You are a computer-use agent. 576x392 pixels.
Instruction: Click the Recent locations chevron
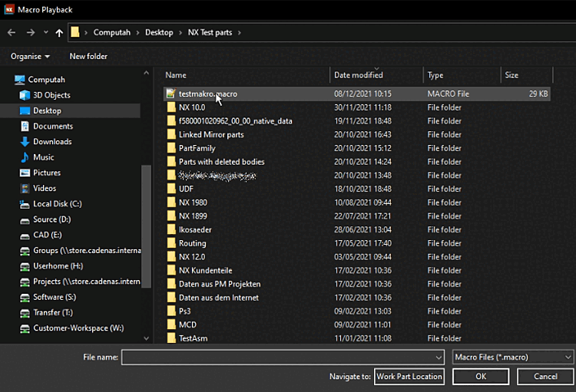click(x=46, y=33)
